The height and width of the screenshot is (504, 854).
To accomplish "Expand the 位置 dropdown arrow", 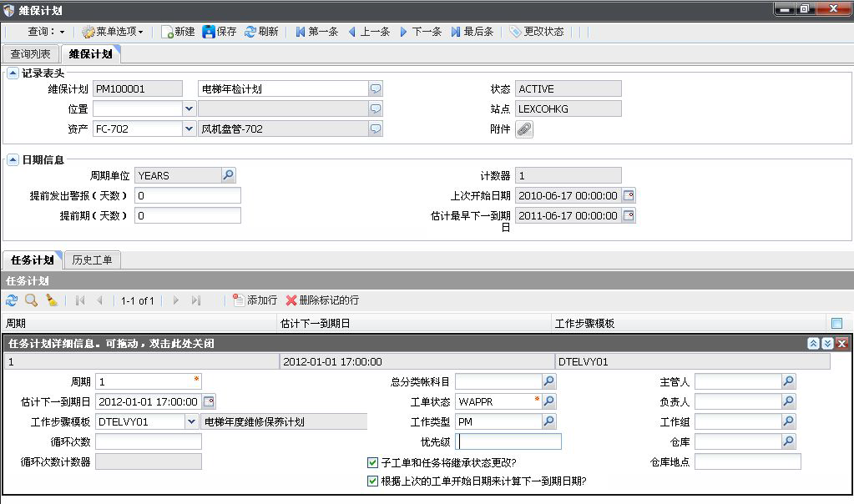I will [189, 108].
